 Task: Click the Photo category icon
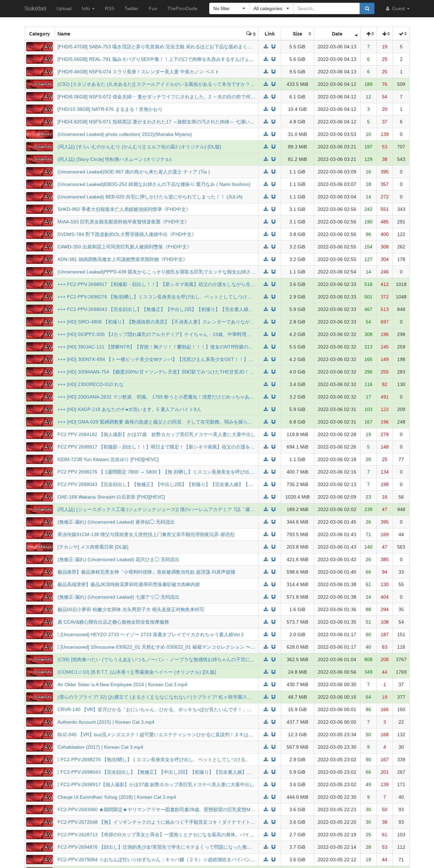[40, 134]
